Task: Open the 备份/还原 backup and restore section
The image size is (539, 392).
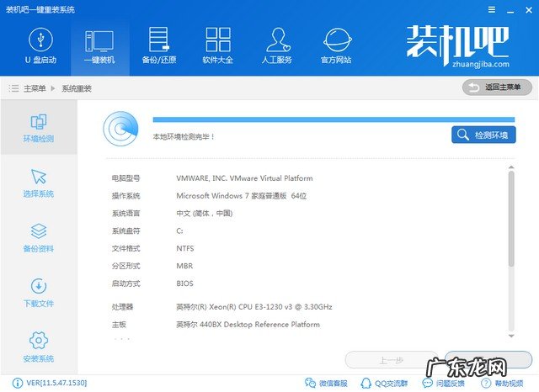Action: coord(159,46)
